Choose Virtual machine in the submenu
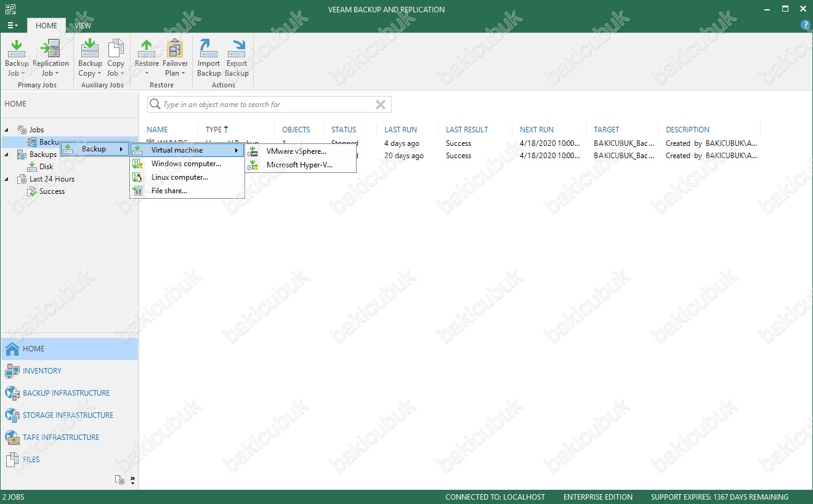Image resolution: width=813 pixels, height=504 pixels. click(187, 150)
